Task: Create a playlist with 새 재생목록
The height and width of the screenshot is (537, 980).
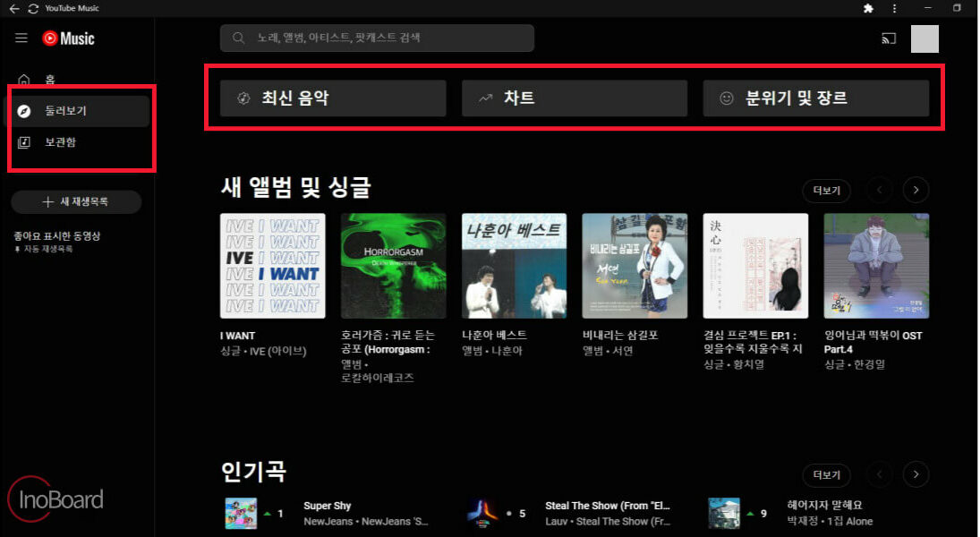Action: [76, 202]
